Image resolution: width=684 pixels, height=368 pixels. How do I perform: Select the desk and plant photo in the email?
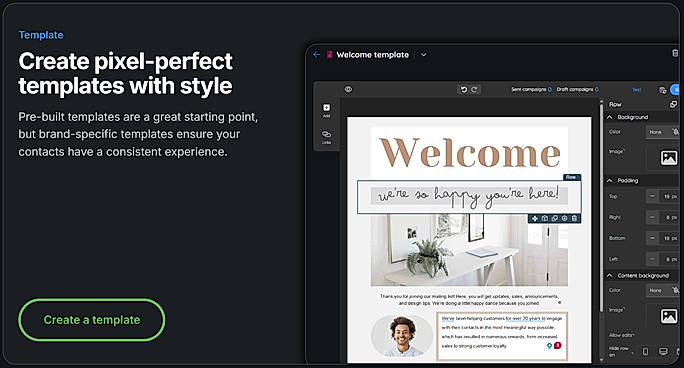pyautogui.click(x=469, y=250)
